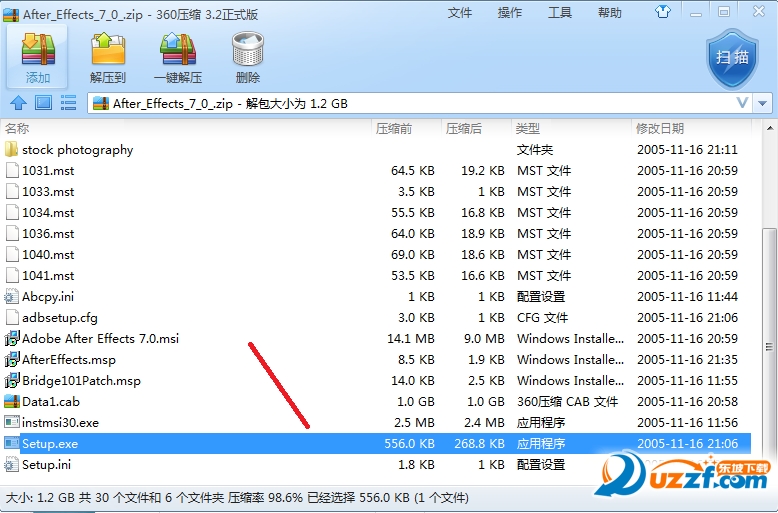
Task: Sort by 压缩后 column header
Action: coord(476,128)
